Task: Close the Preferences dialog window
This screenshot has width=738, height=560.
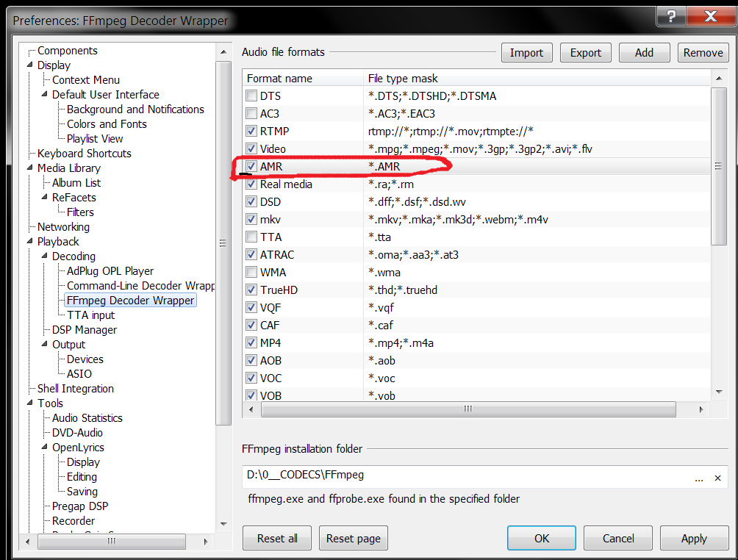Action: tap(708, 17)
